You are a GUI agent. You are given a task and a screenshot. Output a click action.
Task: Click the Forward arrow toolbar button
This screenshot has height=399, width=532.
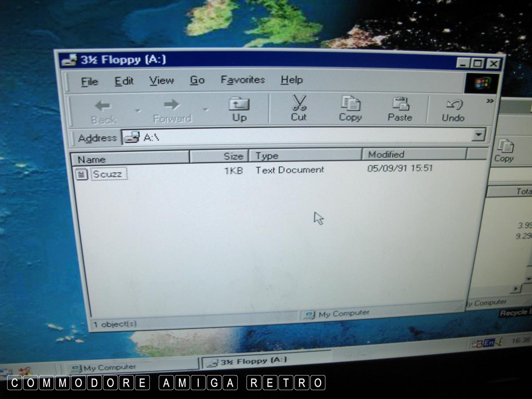(x=172, y=105)
